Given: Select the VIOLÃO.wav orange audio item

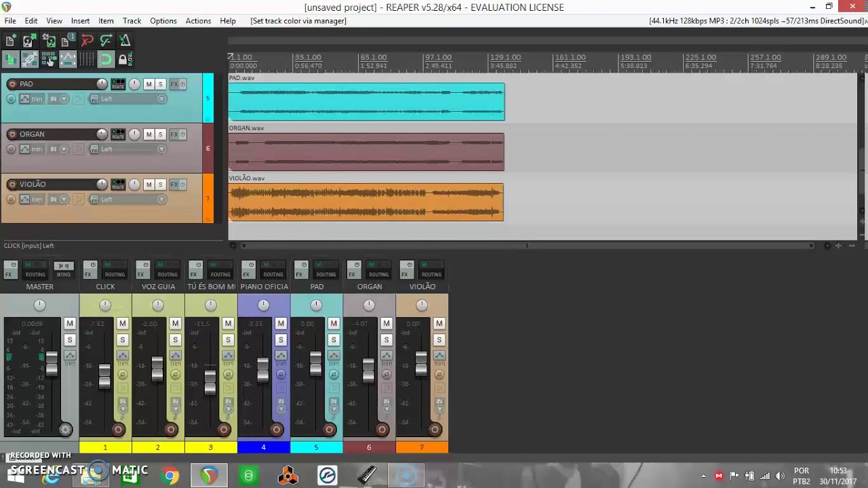Looking at the screenshot, I should point(366,202).
